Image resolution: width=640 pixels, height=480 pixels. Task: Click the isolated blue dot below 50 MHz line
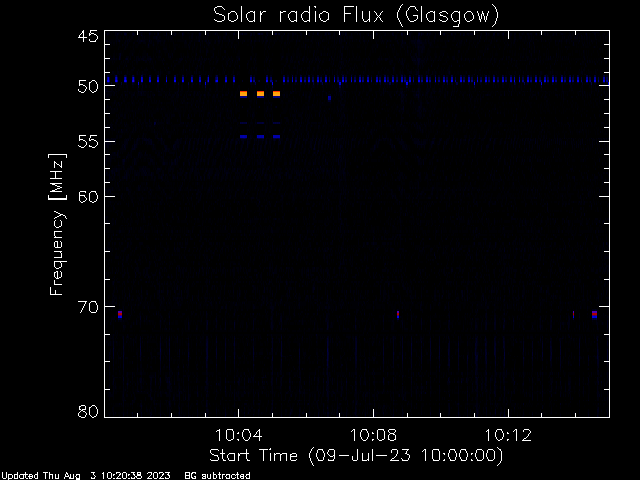coord(329,98)
